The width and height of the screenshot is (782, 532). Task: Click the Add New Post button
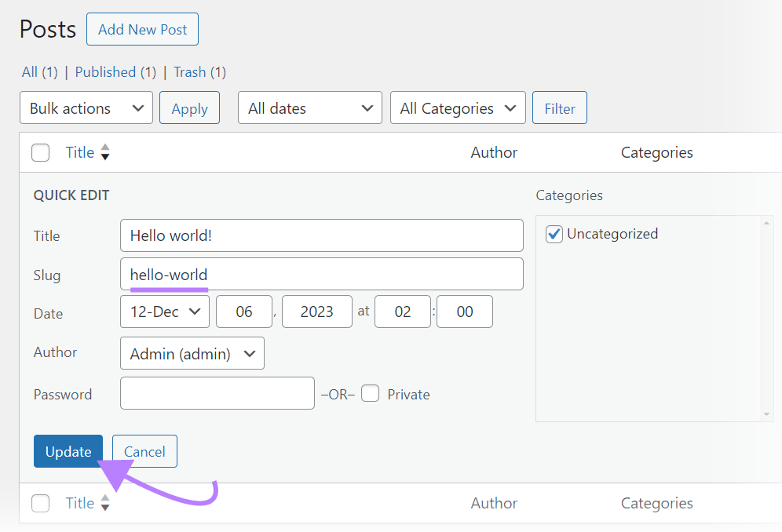(x=142, y=29)
